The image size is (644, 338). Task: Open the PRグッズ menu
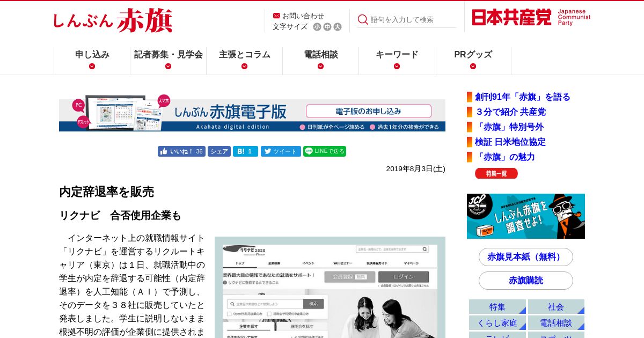pyautogui.click(x=473, y=54)
